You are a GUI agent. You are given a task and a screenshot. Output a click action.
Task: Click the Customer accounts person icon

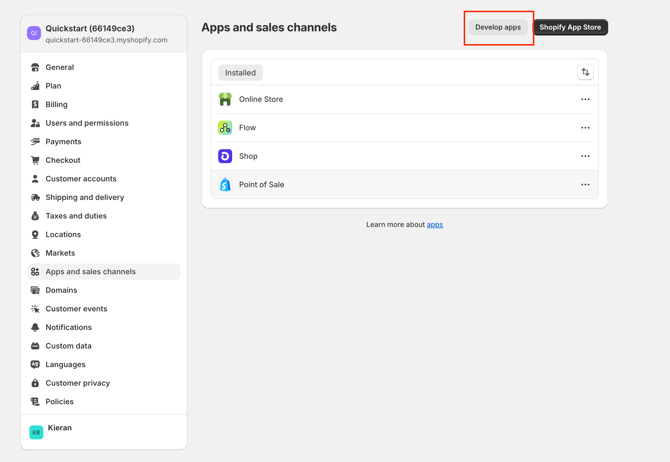[35, 179]
